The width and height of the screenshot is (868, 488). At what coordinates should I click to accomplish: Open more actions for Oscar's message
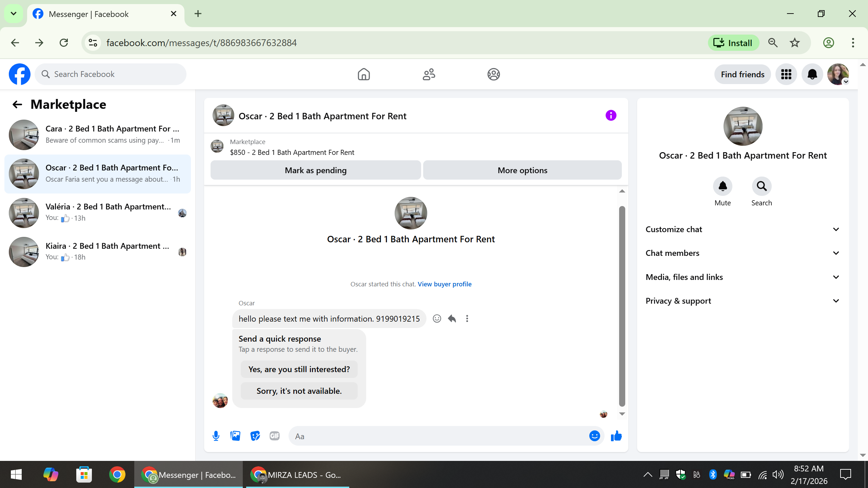pos(467,319)
